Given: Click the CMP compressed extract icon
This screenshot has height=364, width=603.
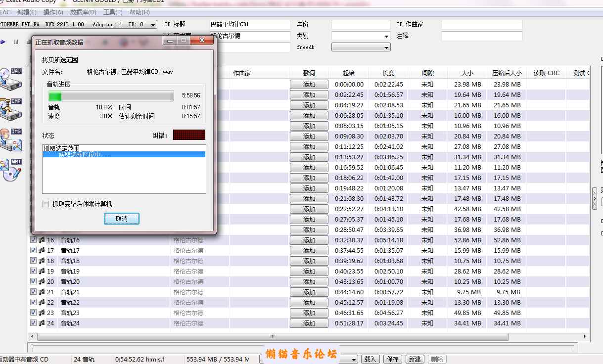Looking at the screenshot, I should [x=11, y=110].
